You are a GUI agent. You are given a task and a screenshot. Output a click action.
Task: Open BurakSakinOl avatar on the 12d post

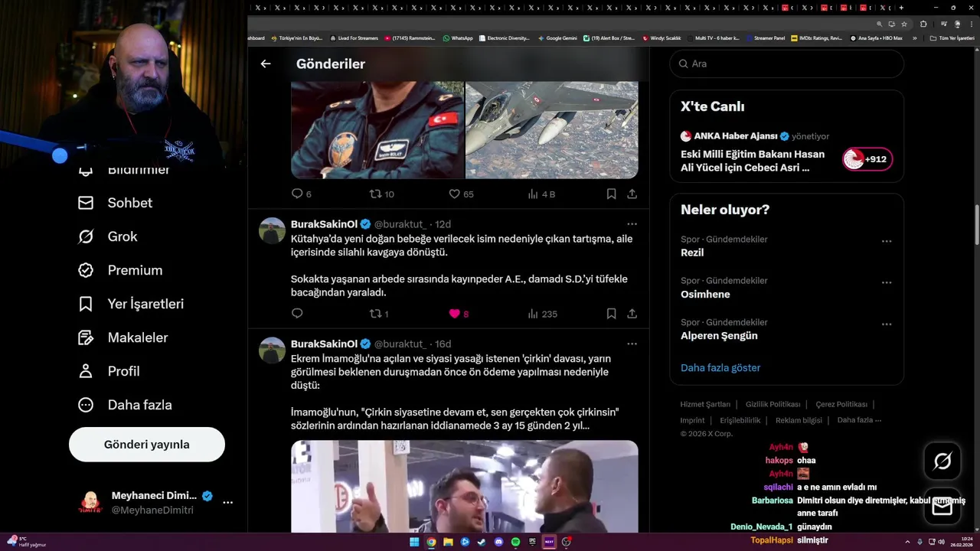point(272,230)
